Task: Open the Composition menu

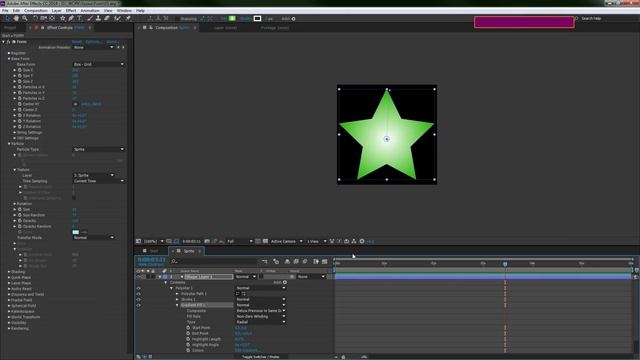Action: [x=36, y=11]
